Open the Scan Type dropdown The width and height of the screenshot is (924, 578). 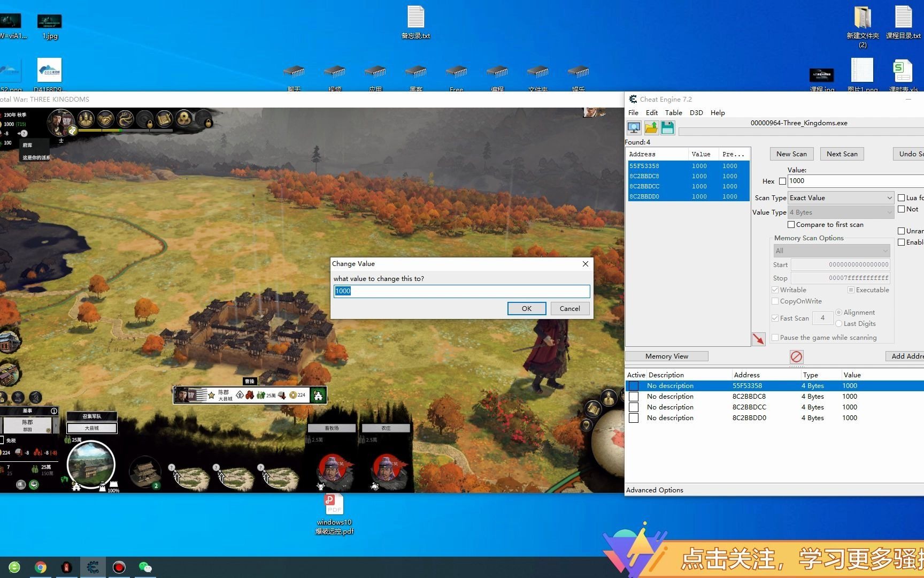pyautogui.click(x=841, y=198)
